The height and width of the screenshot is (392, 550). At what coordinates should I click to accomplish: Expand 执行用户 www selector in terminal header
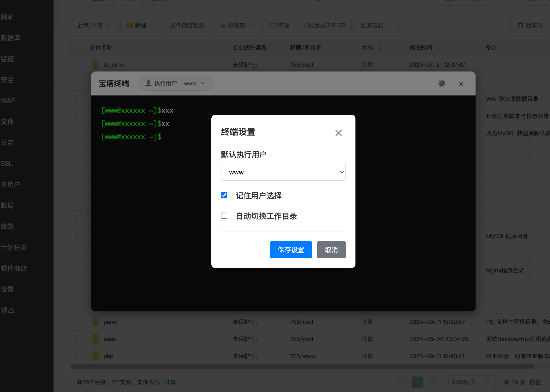pos(176,83)
